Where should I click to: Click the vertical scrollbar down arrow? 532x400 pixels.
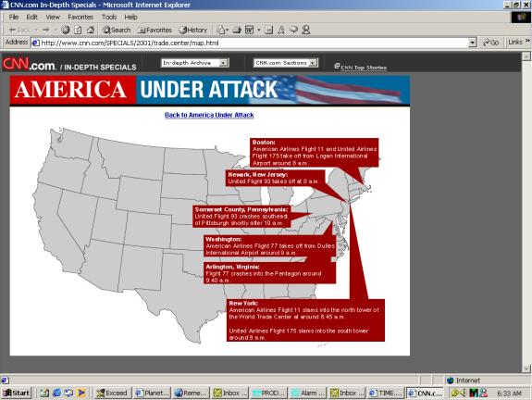click(x=526, y=369)
